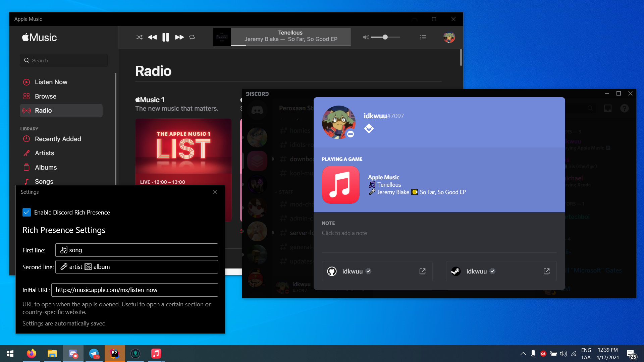
Task: Open the Apple Music activity name link
Action: tap(383, 177)
